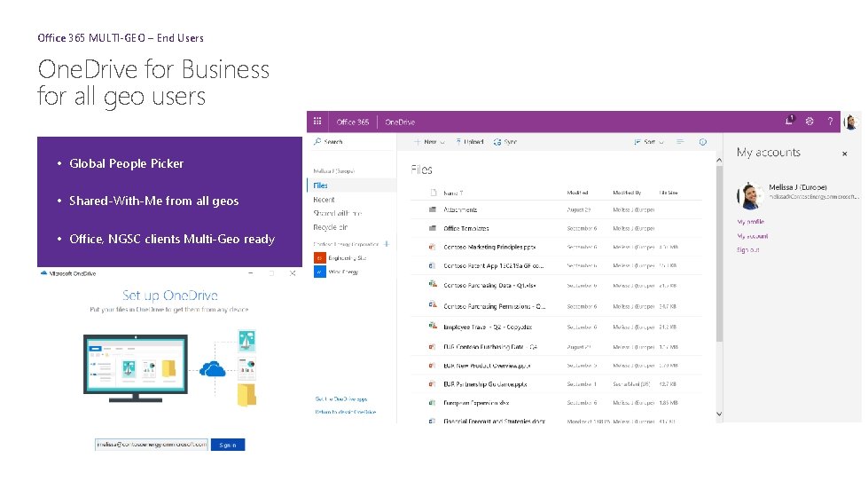Viewport: 868px width, 489px height.
Task: Click Return to classic OneDrive link
Action: (x=346, y=412)
